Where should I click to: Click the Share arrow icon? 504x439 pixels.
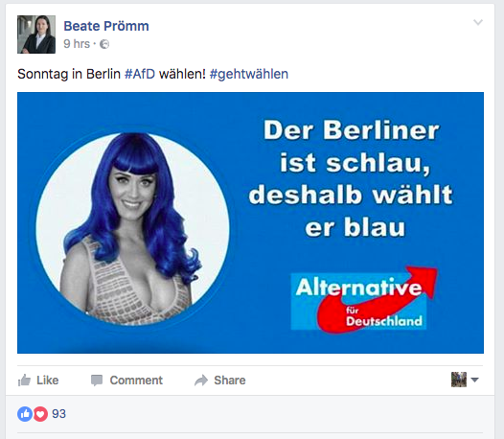pyautogui.click(x=201, y=381)
